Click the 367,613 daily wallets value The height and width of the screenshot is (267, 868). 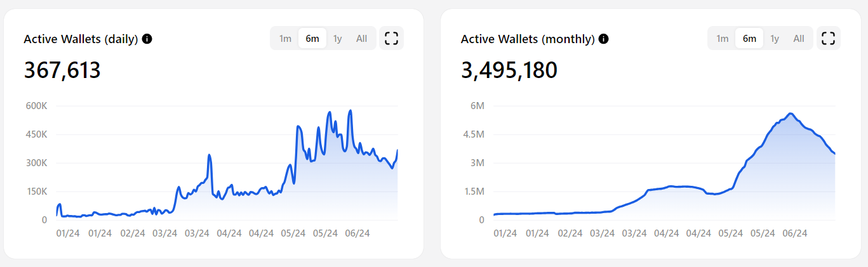62,70
